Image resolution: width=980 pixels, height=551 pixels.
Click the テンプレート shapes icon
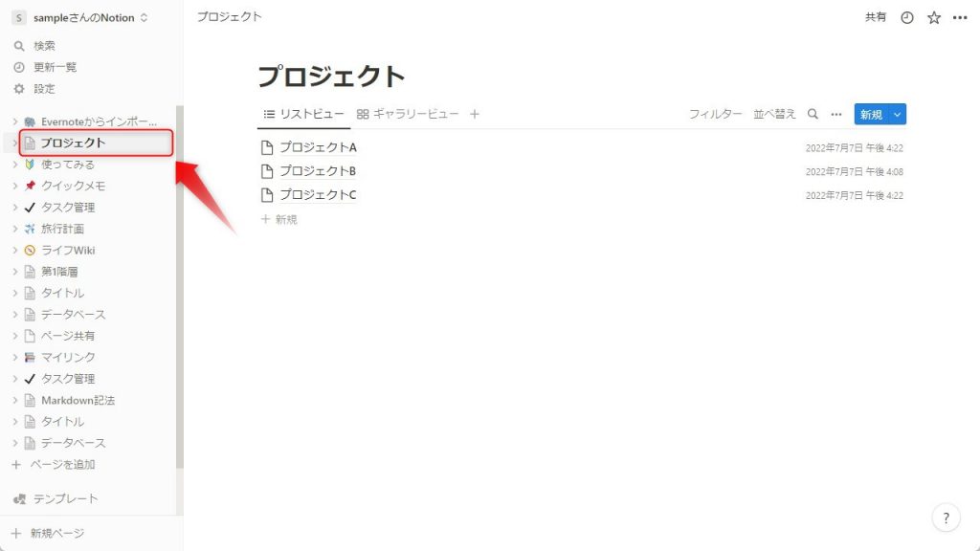coord(19,498)
